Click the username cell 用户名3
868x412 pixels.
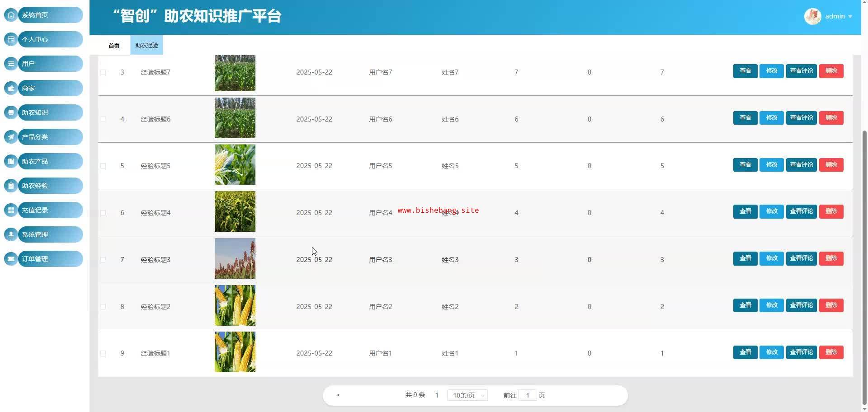381,260
